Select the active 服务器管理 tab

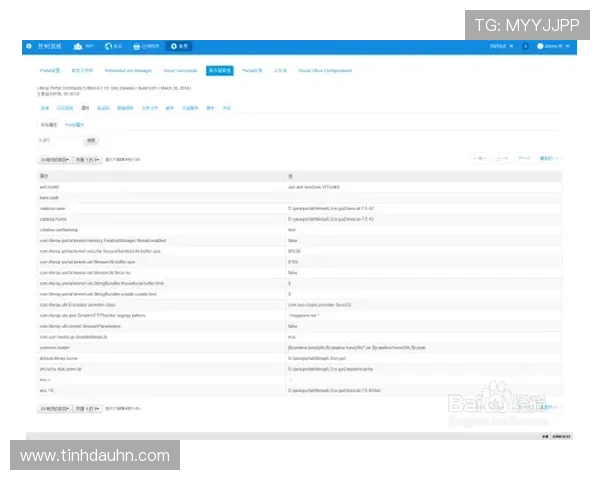pos(219,71)
